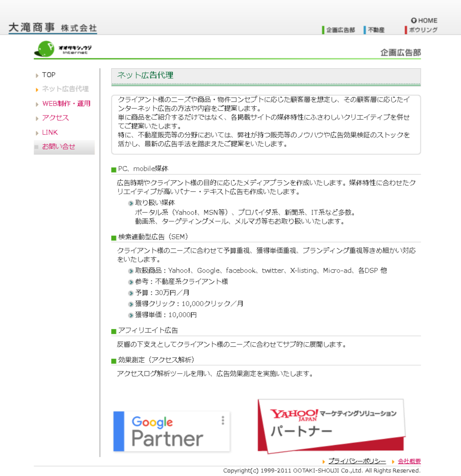Click the お問い合せ button

point(64,147)
